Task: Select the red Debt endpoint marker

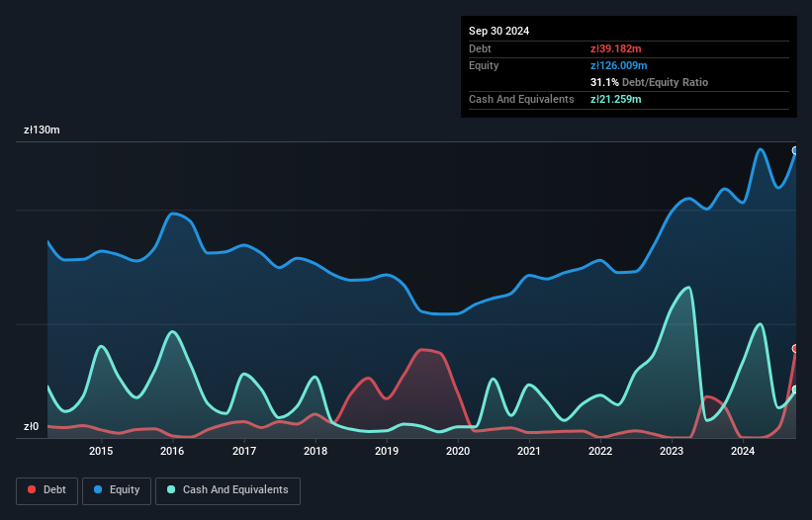Action: click(795, 349)
